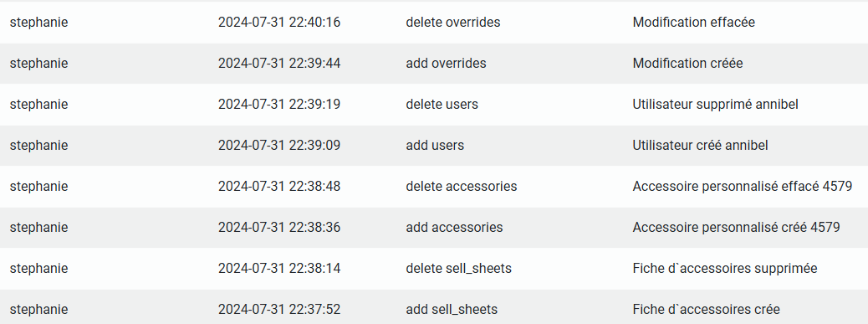Select the 'add accessories' action cell
Viewport: 868px width, 324px height.
tap(454, 228)
